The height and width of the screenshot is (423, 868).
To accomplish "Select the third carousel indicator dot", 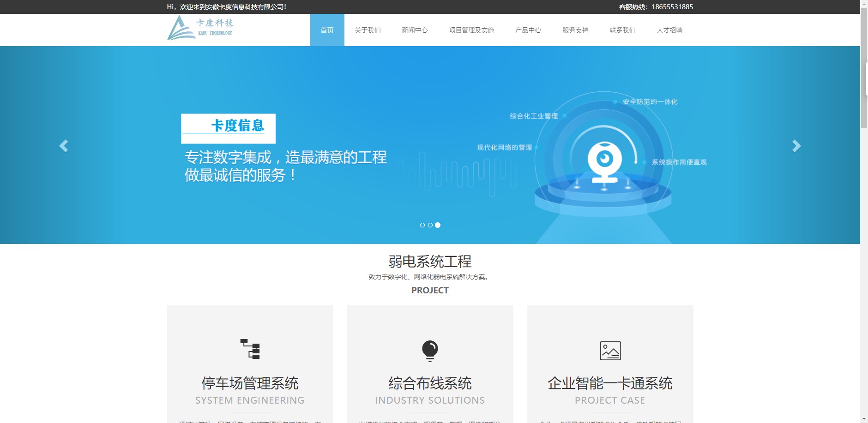I will pyautogui.click(x=438, y=225).
